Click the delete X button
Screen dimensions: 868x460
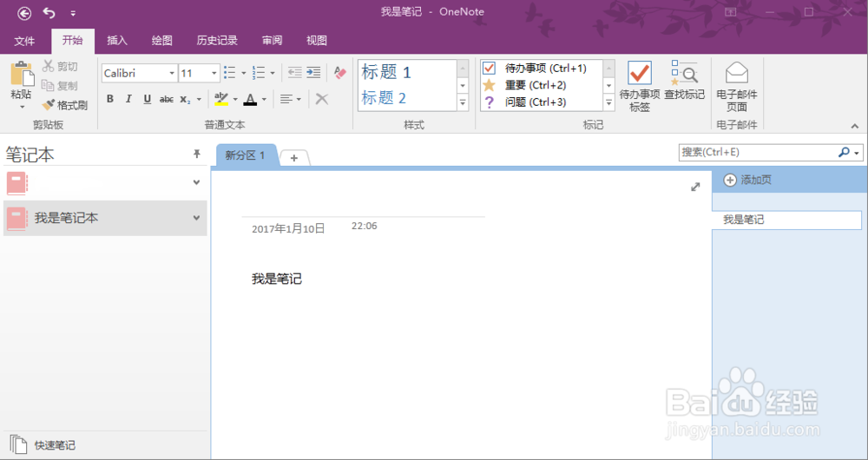click(322, 99)
